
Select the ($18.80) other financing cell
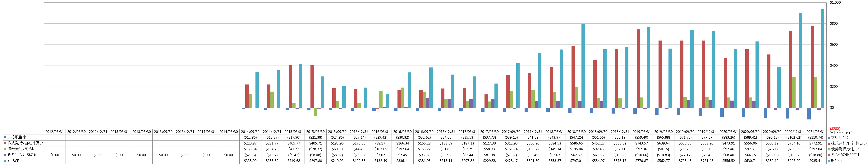[816, 155]
